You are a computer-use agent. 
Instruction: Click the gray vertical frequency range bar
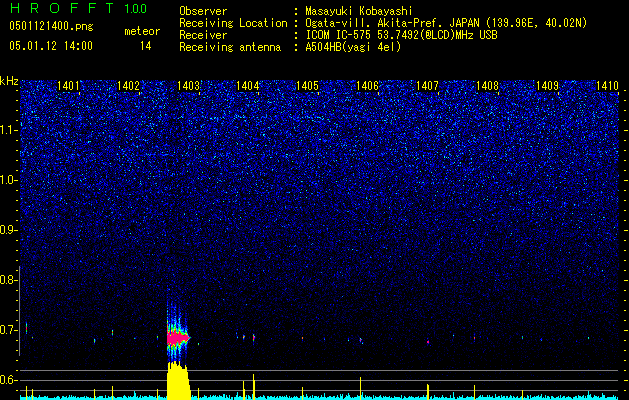tap(20, 311)
